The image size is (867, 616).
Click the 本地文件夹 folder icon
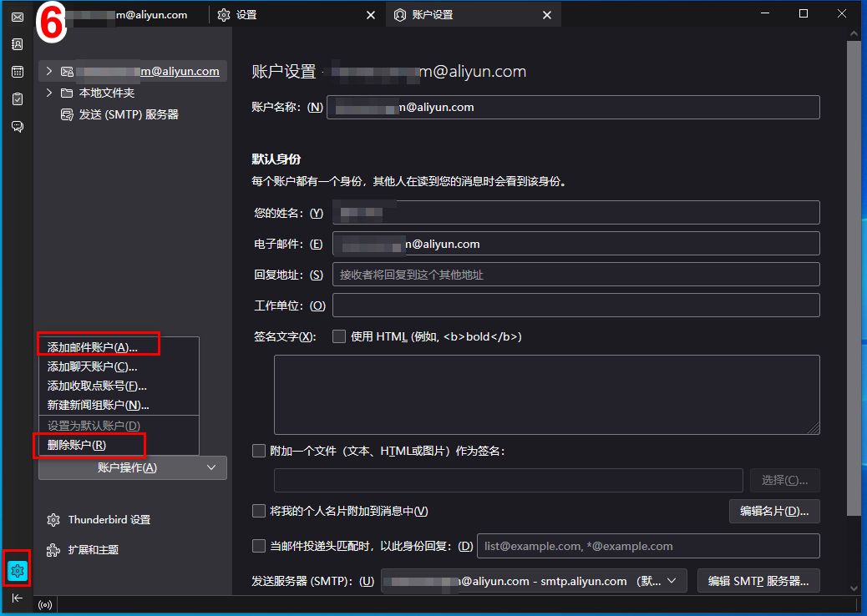click(x=67, y=93)
